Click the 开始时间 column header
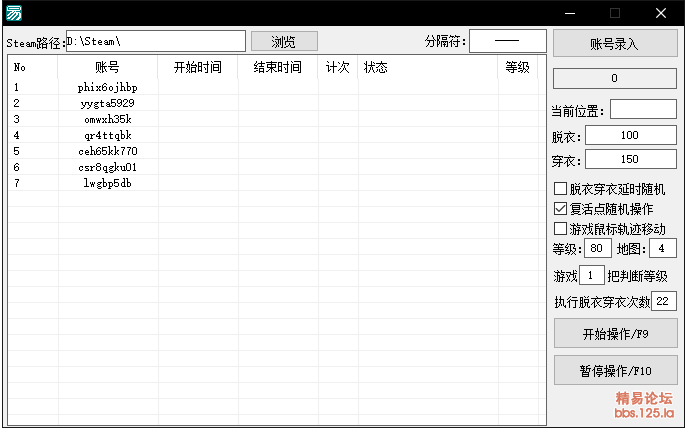Viewport: 687px width, 430px height. pos(198,67)
